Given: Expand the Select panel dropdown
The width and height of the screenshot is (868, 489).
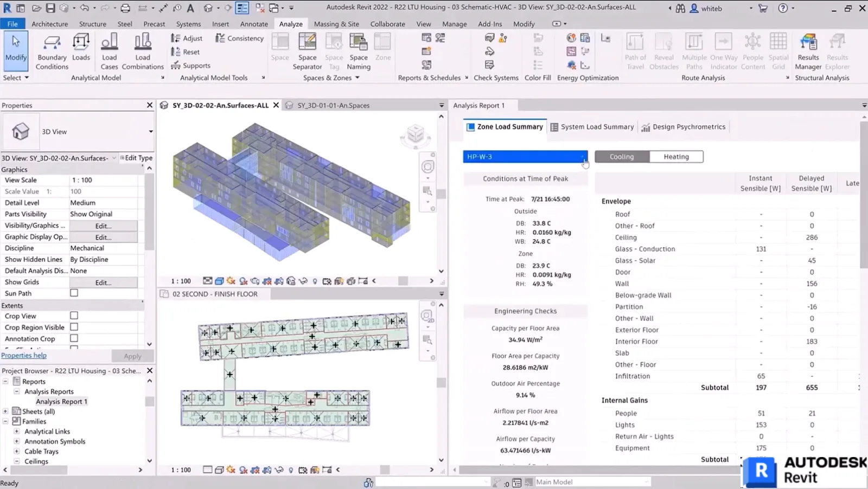Looking at the screenshot, I should point(16,78).
